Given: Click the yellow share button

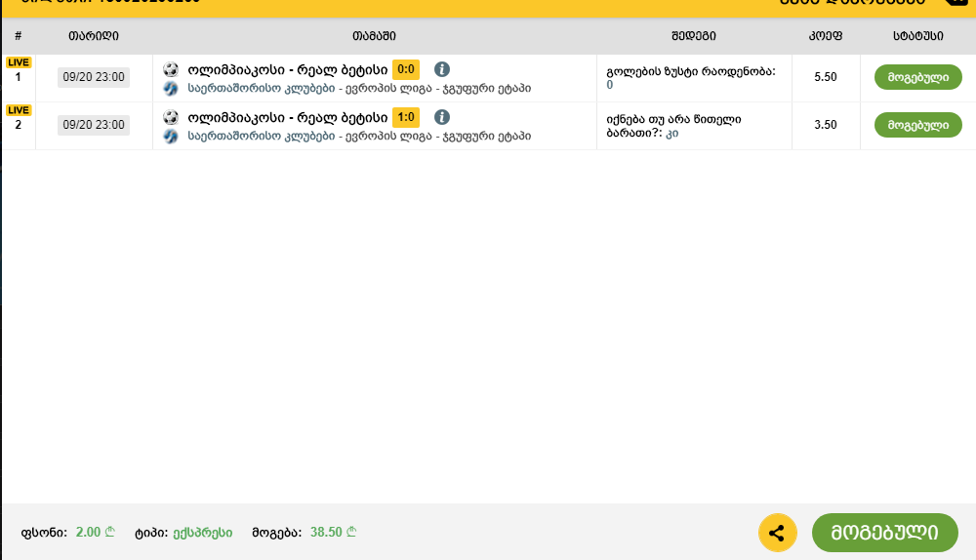Looking at the screenshot, I should click(x=778, y=533).
